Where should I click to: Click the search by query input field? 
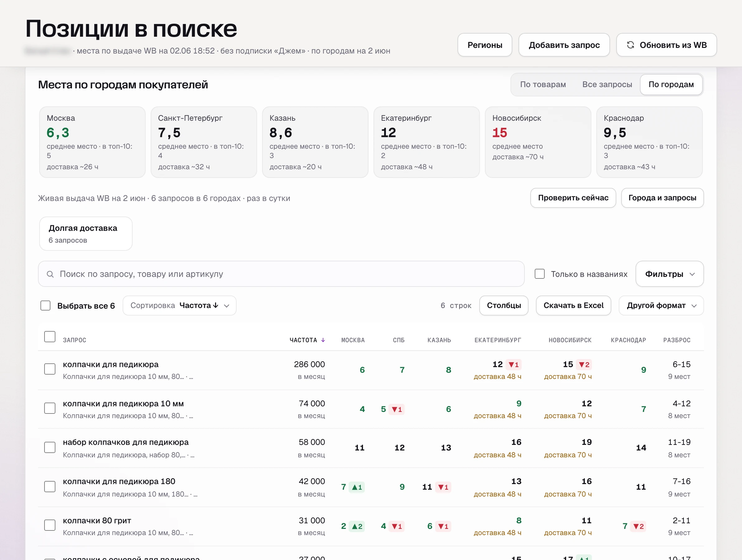tap(281, 274)
